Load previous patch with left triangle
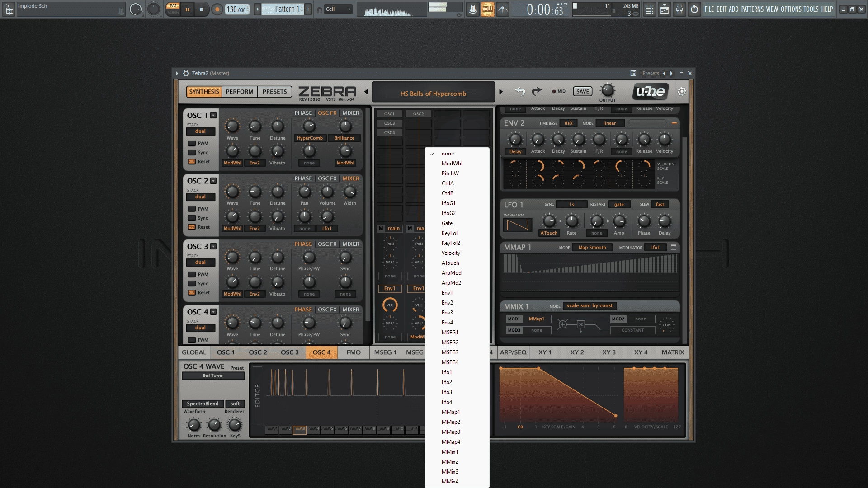 click(366, 92)
